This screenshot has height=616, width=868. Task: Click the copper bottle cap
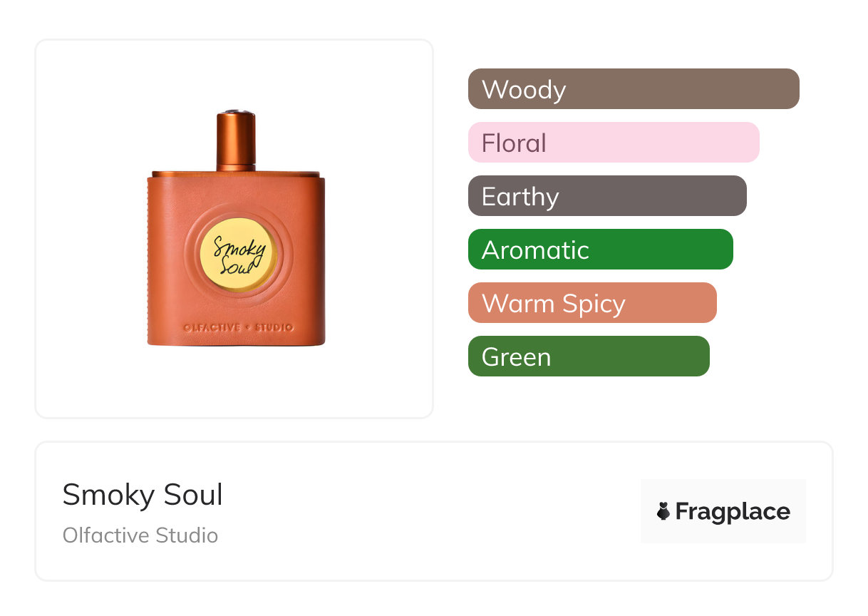(x=236, y=143)
